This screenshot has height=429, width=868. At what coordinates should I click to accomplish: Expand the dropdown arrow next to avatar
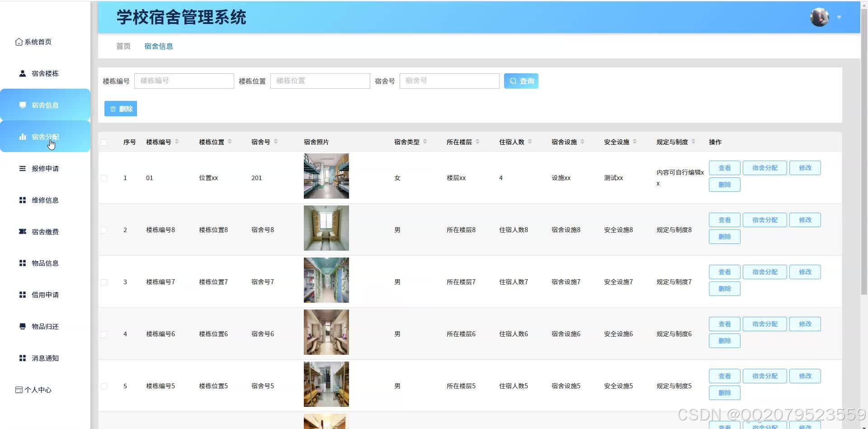tap(839, 17)
